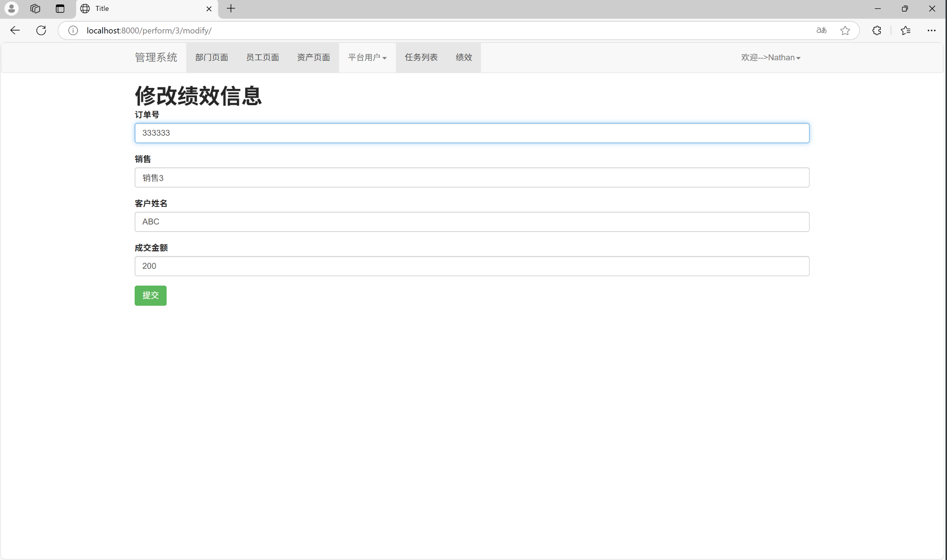
Task: Click the 成交金额 label
Action: tap(151, 248)
